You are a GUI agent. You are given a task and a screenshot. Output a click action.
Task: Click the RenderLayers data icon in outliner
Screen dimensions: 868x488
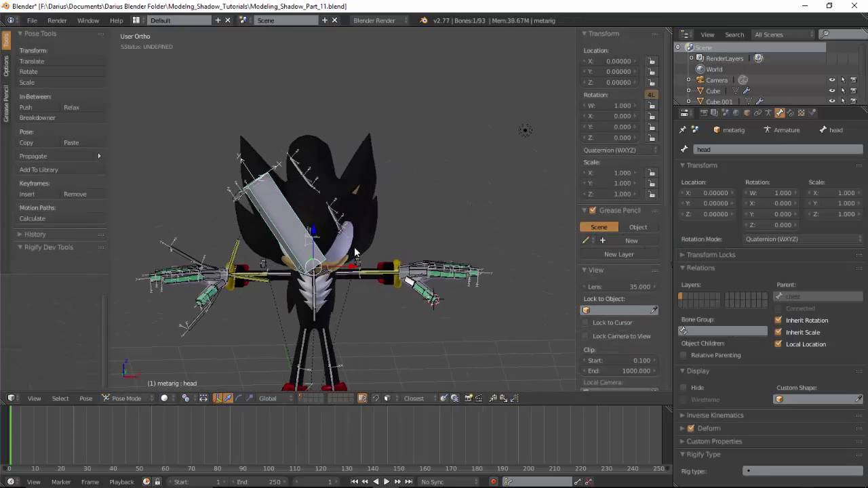tap(758, 58)
